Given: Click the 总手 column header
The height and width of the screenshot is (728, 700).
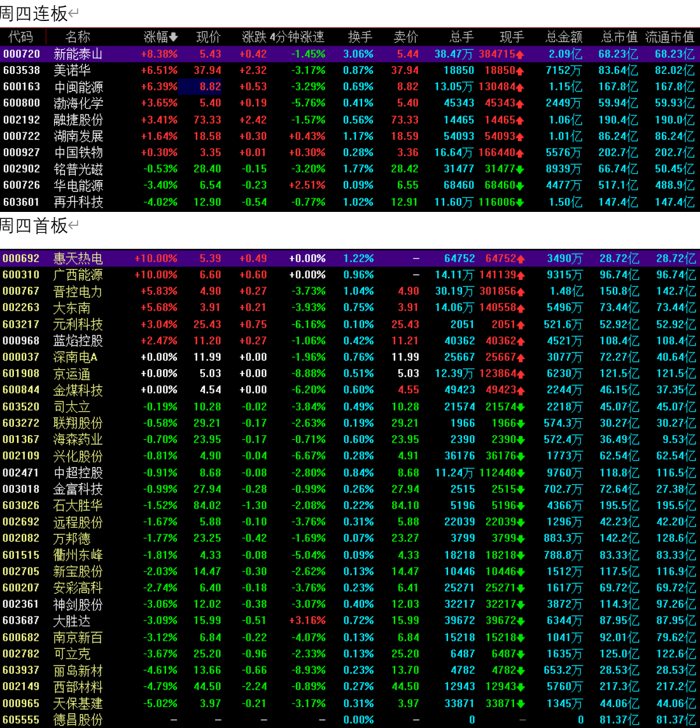Looking at the screenshot, I should coord(462,37).
